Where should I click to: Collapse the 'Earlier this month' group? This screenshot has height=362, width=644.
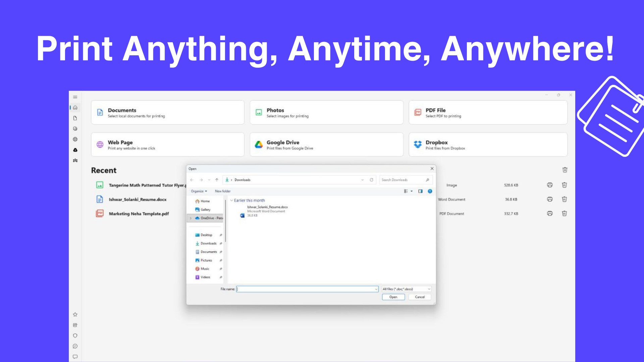pyautogui.click(x=232, y=200)
